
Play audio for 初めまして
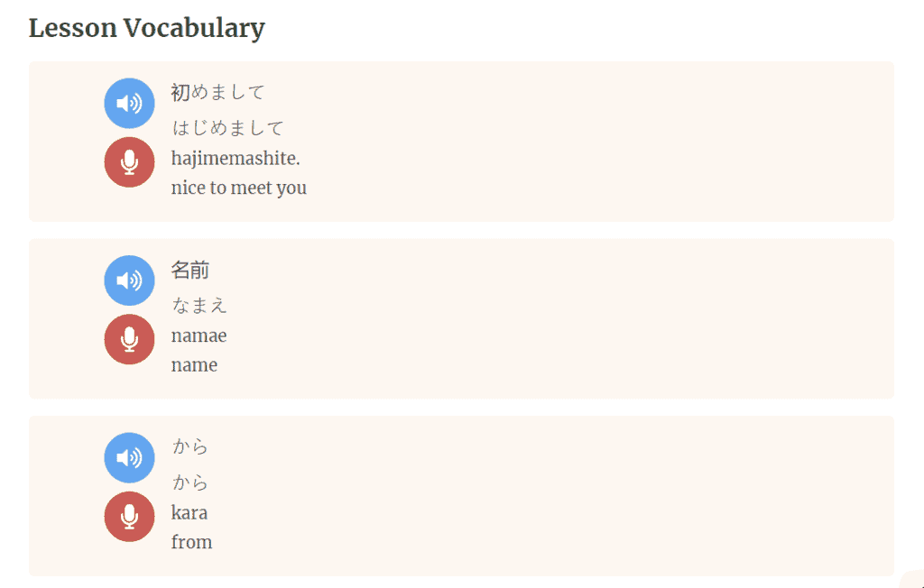[129, 104]
